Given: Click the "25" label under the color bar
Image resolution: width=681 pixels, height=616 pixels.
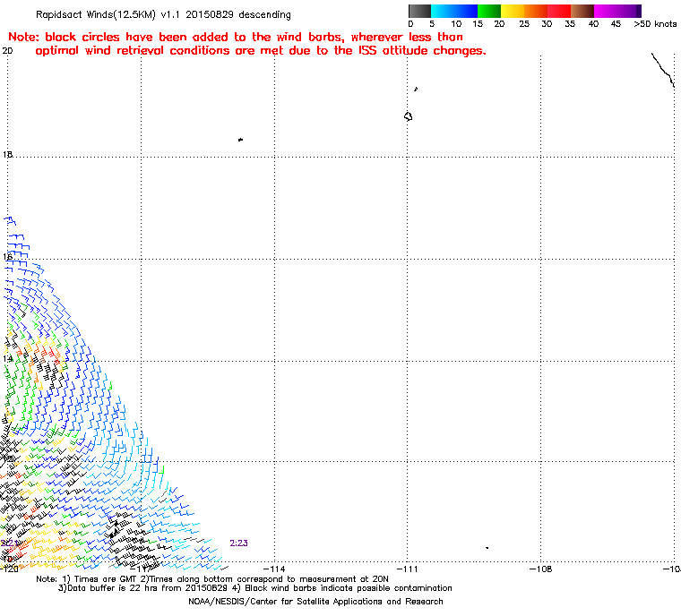Looking at the screenshot, I should (x=524, y=24).
